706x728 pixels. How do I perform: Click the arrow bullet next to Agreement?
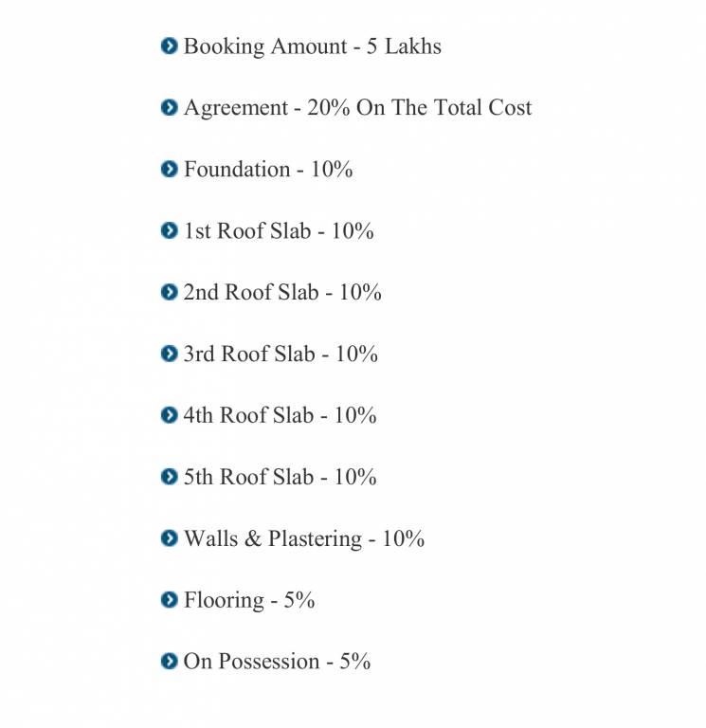pos(170,107)
